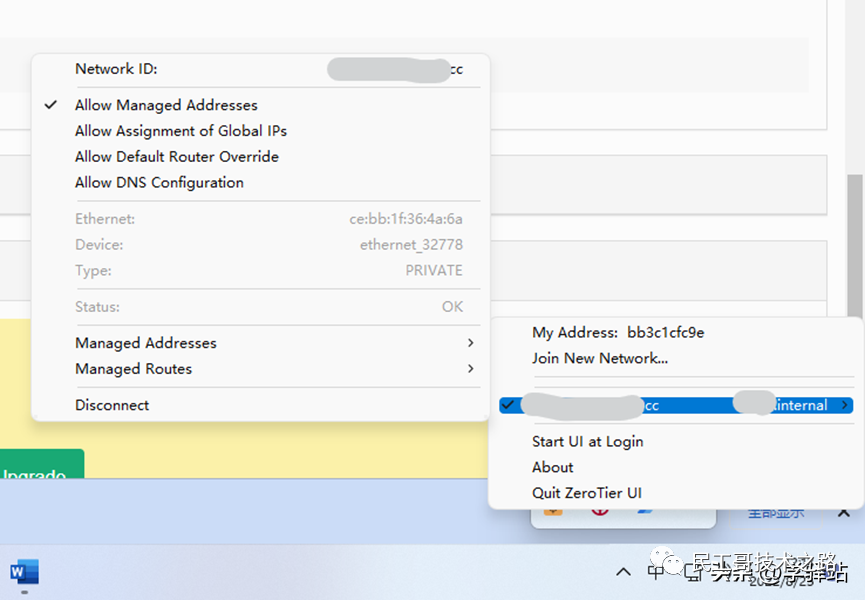
Task: Select the My Address bb3c1cfc9e entry
Action: tap(676, 333)
